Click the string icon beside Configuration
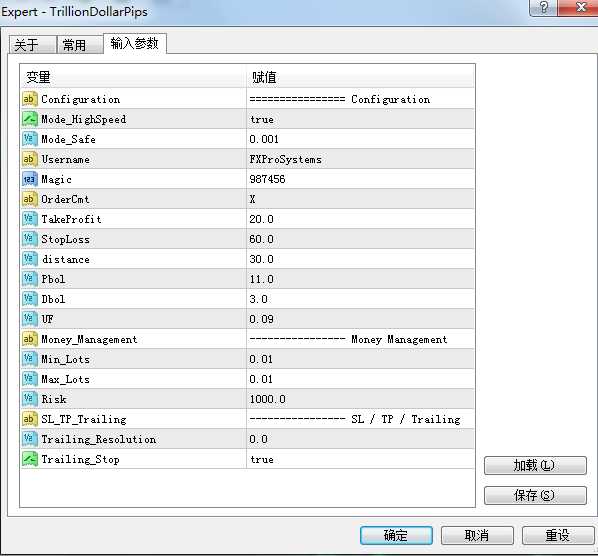This screenshot has height=556, width=598. click(x=30, y=99)
